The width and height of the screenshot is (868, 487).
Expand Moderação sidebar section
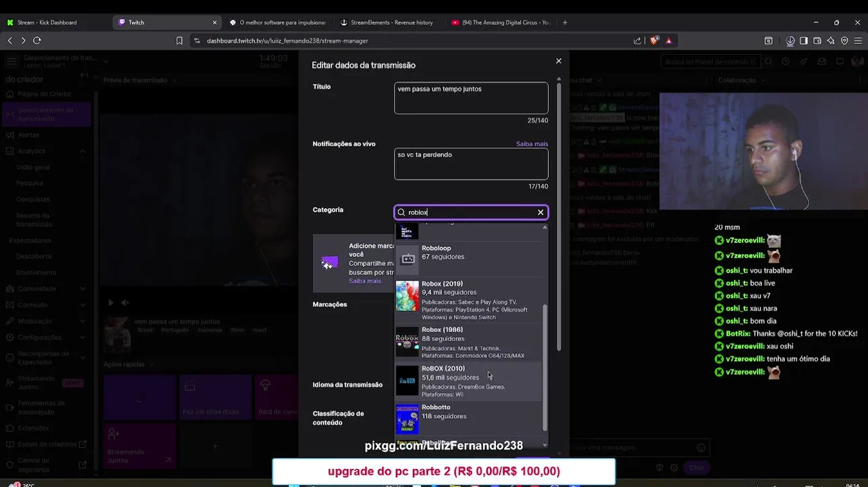(83, 321)
